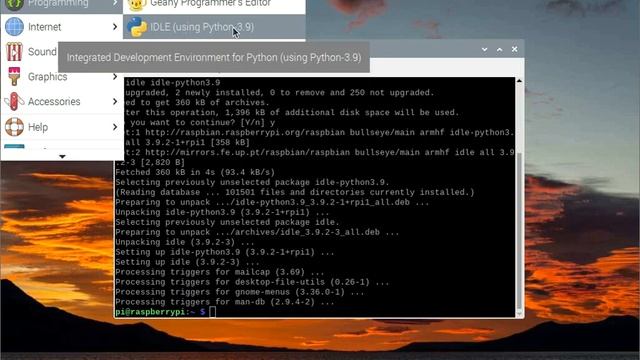
Task: Open the Graphics menu category
Action: coord(61,77)
